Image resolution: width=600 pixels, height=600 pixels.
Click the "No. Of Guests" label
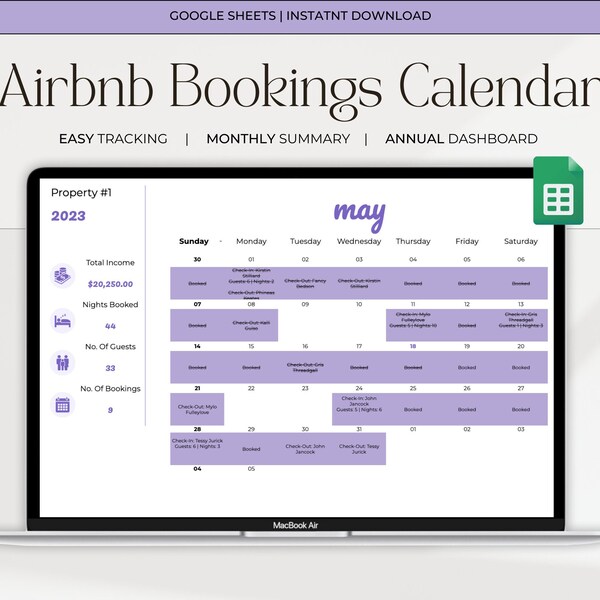click(110, 347)
